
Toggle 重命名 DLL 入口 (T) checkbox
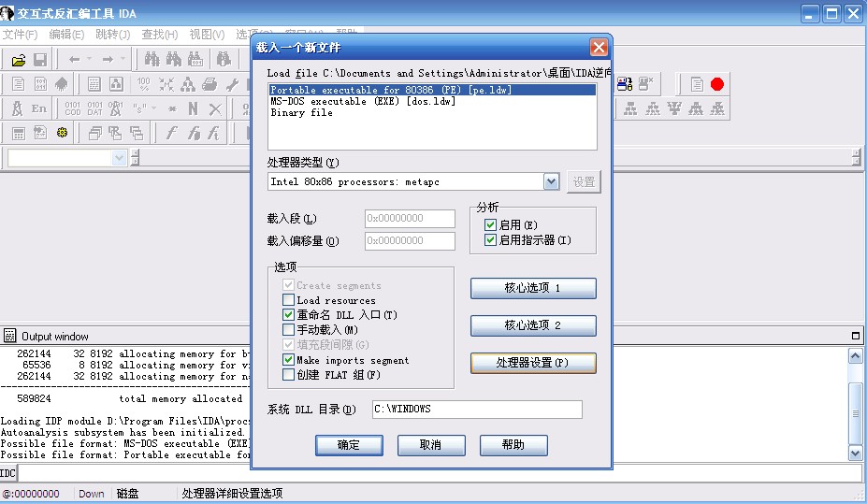[x=288, y=314]
